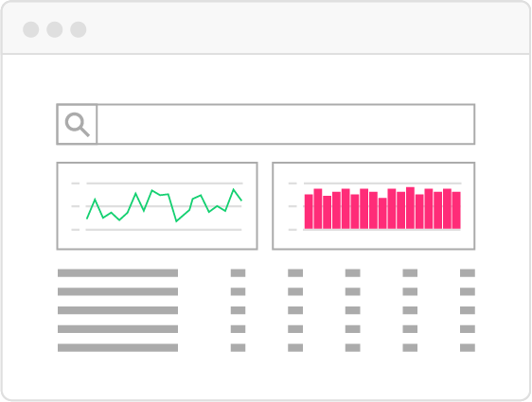Click the shortest pink bar in chart
This screenshot has width=532, height=402.
click(x=382, y=213)
